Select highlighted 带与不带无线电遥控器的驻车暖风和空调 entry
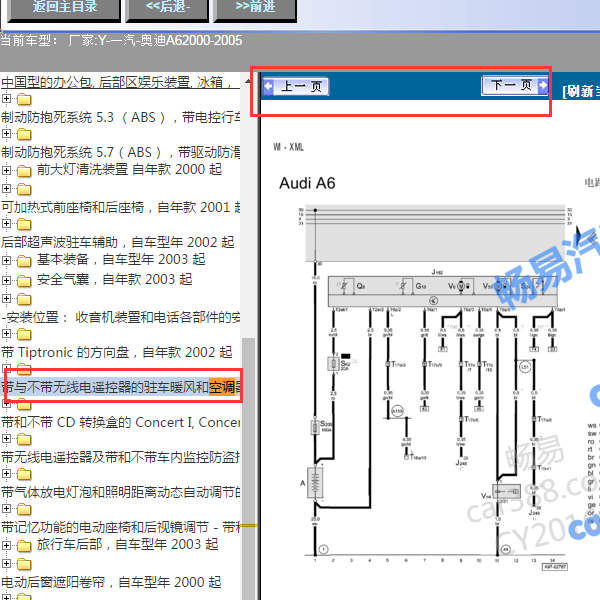Screen dimensions: 600x600 point(121,387)
